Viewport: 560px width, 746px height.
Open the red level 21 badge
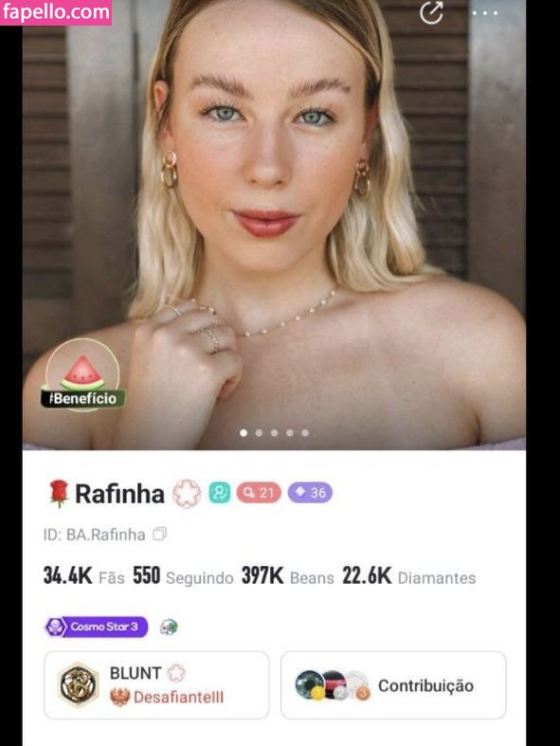pyautogui.click(x=259, y=492)
